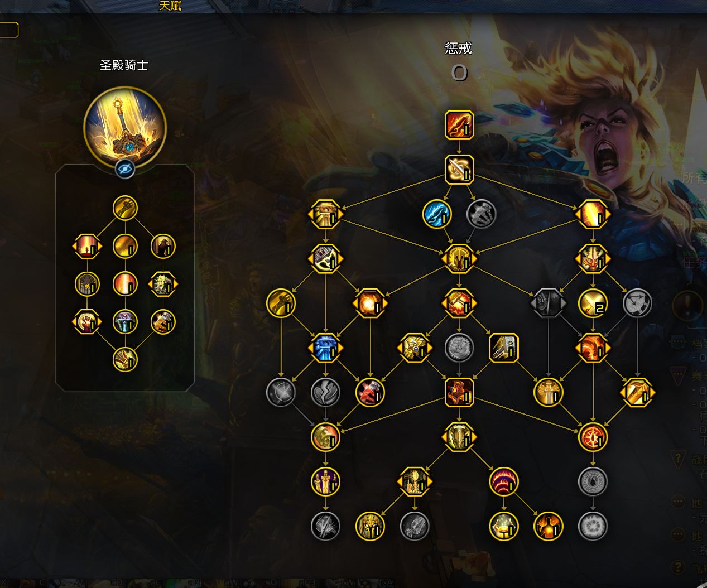
Task: Choose the grey flame seal talent node
Action: [593, 481]
